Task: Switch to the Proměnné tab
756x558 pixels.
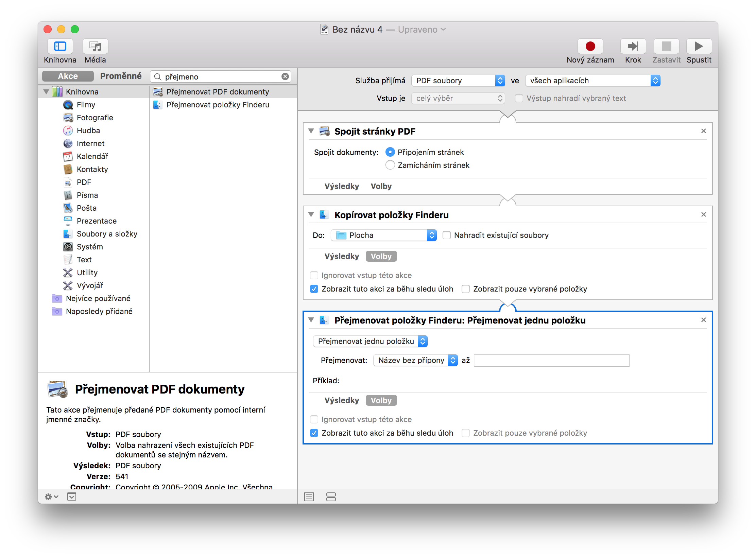Action: (x=121, y=76)
